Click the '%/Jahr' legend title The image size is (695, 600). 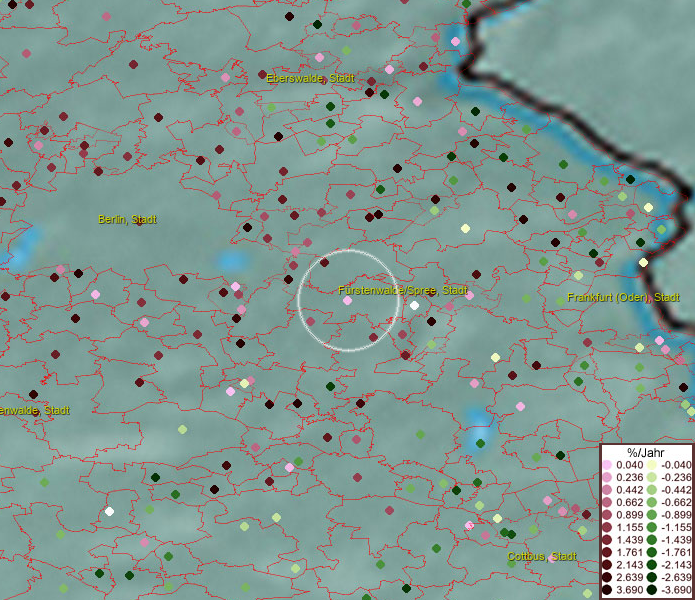click(645, 452)
